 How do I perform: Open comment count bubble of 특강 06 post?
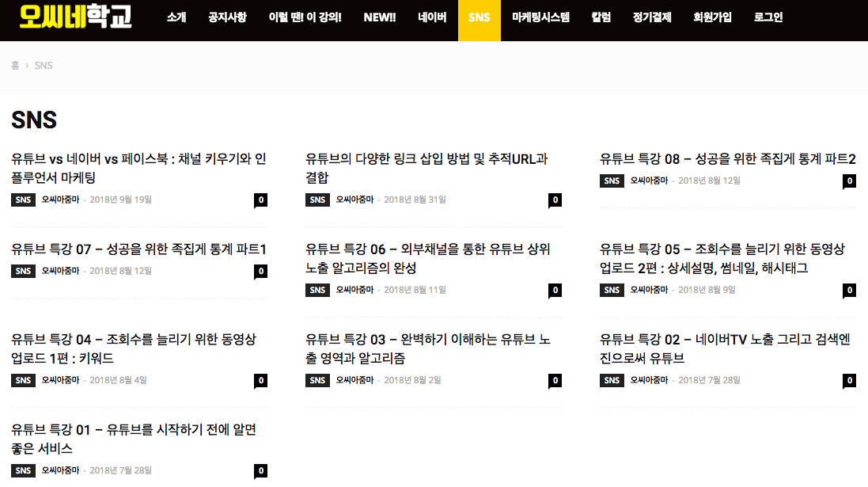coord(555,291)
